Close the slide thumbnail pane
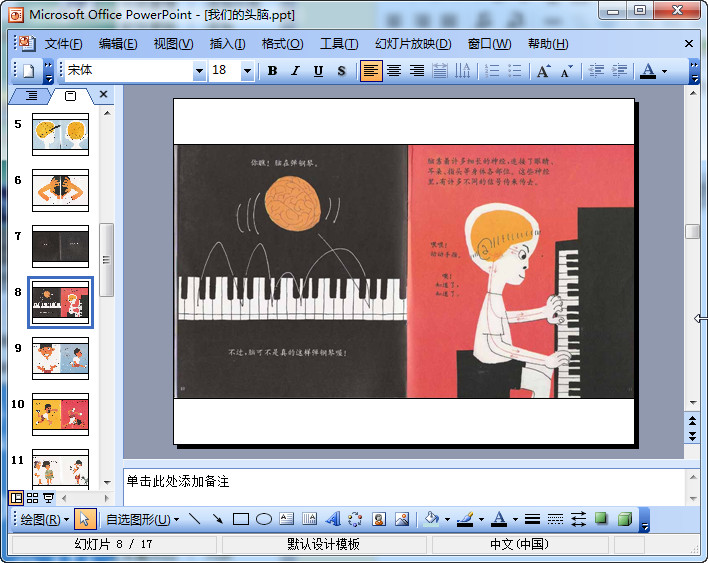 [103, 94]
